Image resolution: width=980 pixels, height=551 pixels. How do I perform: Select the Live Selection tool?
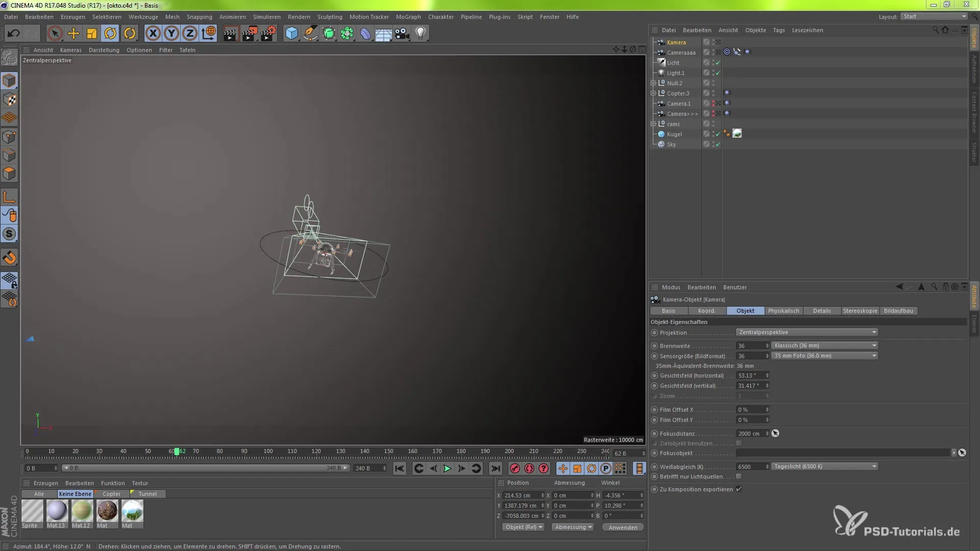pyautogui.click(x=55, y=34)
